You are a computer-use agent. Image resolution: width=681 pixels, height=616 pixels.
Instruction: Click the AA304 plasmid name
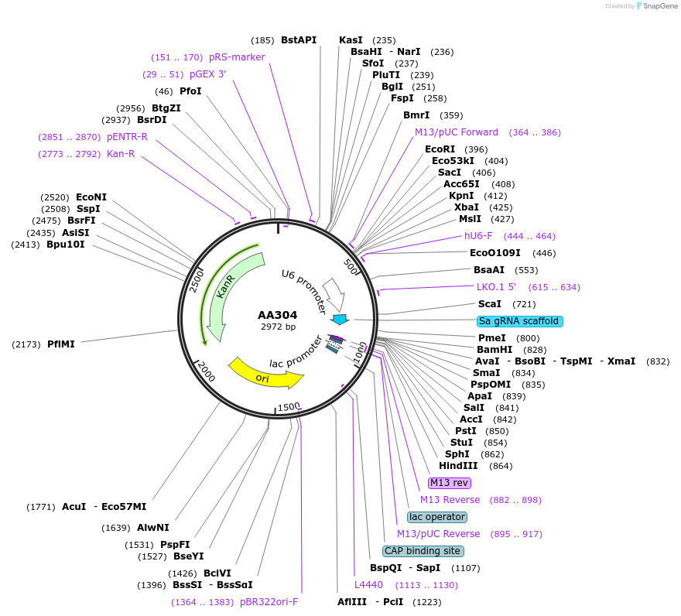coord(277,315)
